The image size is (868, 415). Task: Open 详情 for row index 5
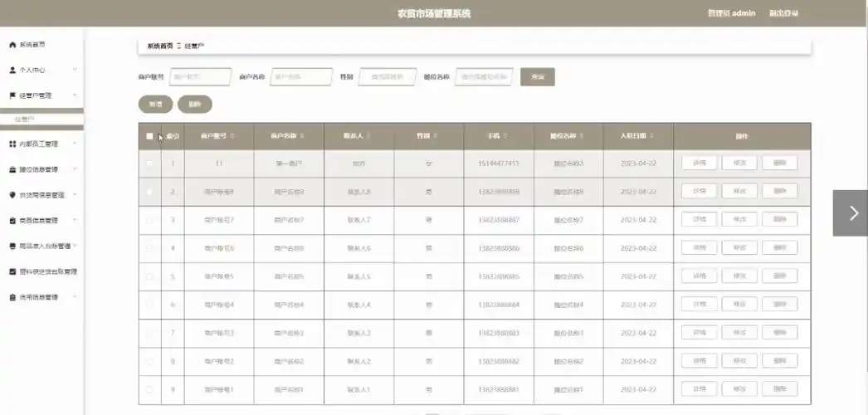click(700, 276)
